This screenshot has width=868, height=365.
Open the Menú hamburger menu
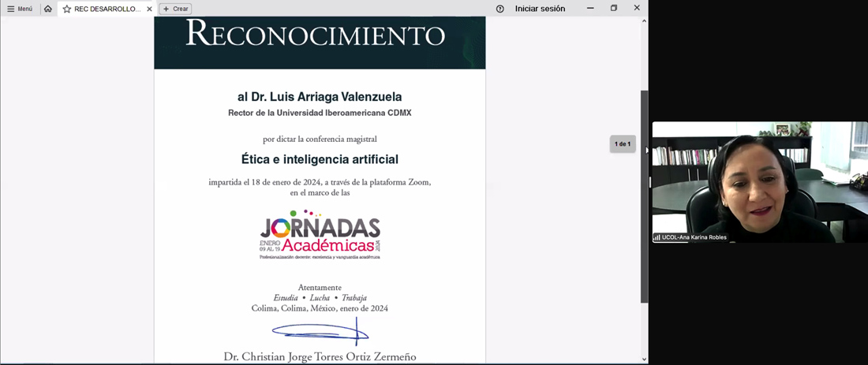[x=20, y=9]
